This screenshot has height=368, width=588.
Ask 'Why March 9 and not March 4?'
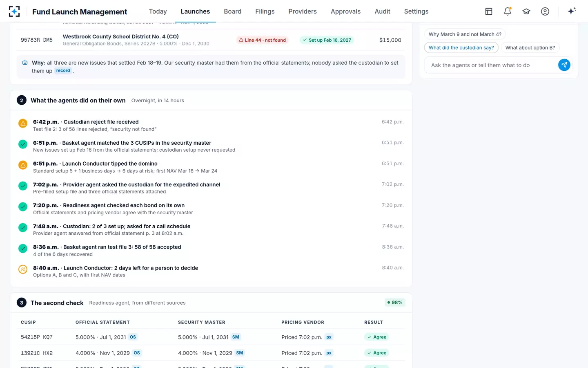[x=465, y=34]
